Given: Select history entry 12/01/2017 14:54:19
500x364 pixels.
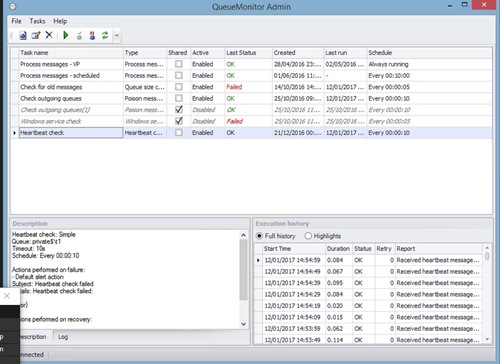Looking at the screenshot, I should [368, 306].
